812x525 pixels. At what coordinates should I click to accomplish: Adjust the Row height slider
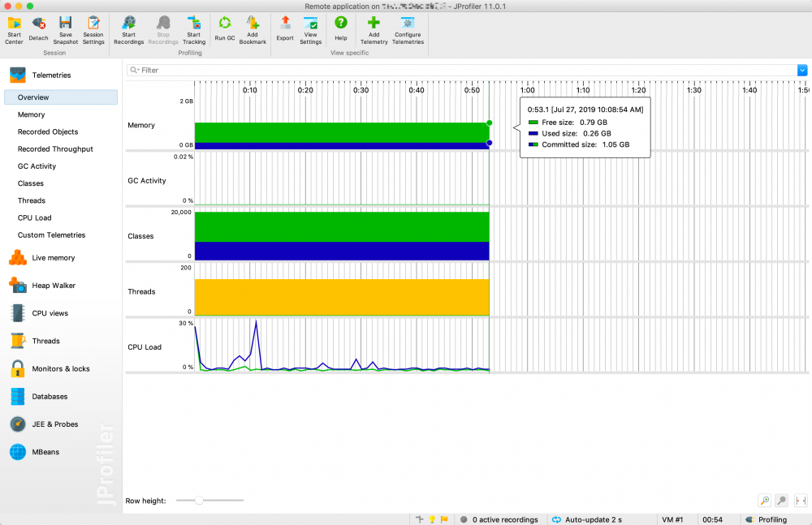(x=199, y=501)
